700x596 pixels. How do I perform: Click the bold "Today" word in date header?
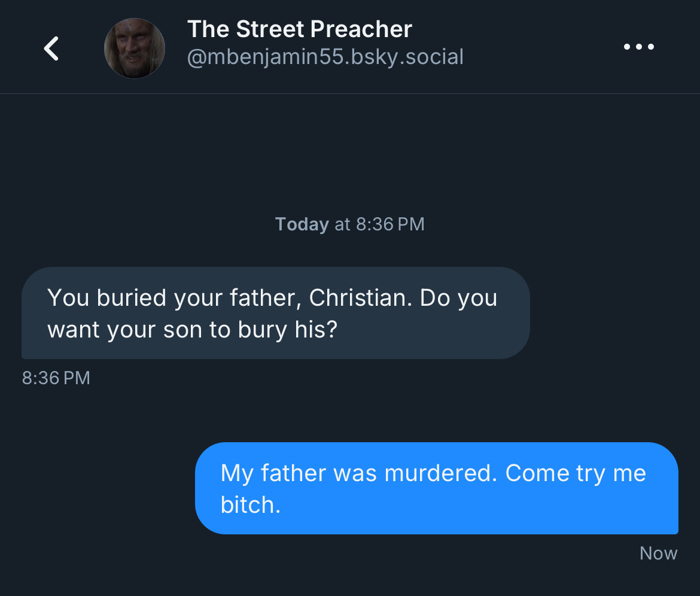(302, 224)
